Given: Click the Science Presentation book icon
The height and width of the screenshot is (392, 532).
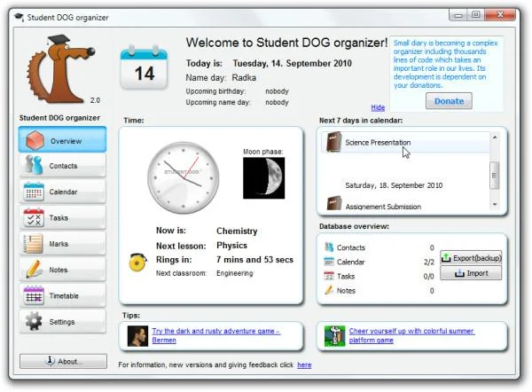Looking at the screenshot, I should coord(333,142).
